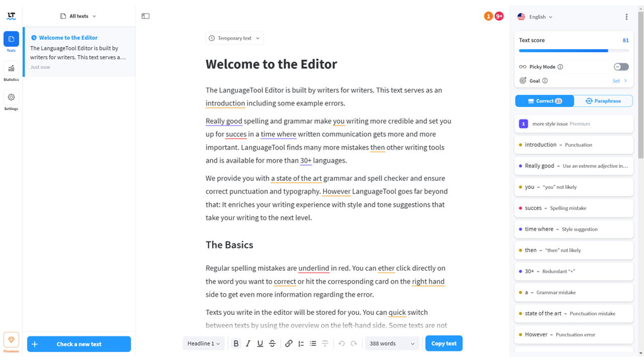Toggle strikethrough formatting icon
The height and width of the screenshot is (362, 644).
coord(272,343)
